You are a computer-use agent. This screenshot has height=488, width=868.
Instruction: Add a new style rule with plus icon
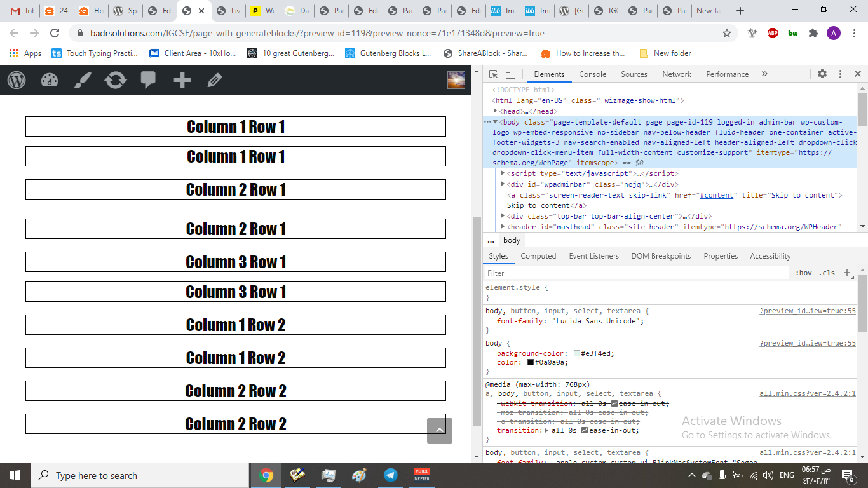point(846,273)
